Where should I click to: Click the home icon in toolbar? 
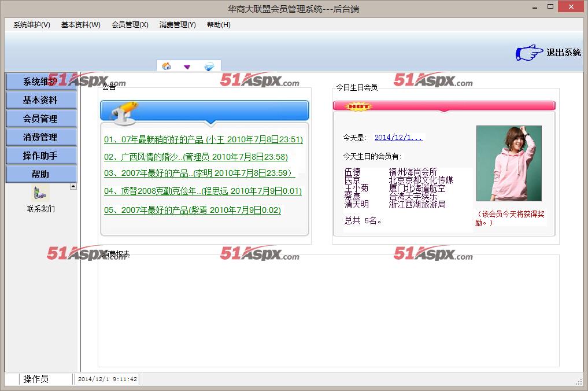tap(166, 67)
